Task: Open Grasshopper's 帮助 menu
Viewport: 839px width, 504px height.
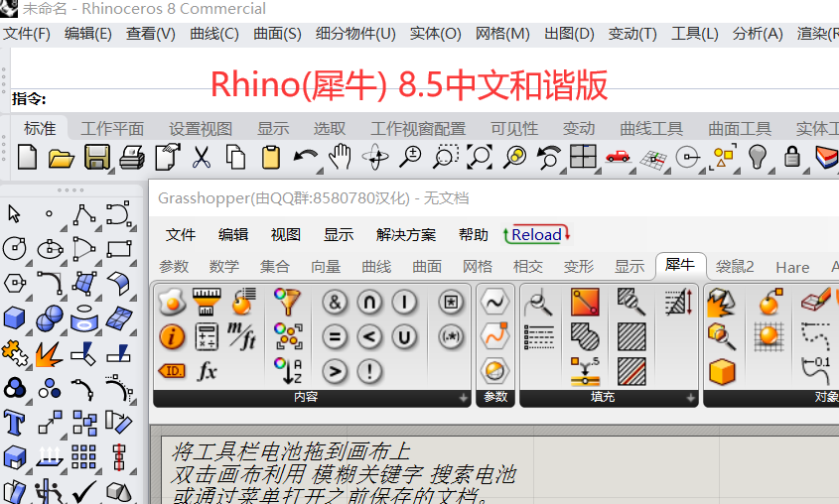Action: coord(474,234)
